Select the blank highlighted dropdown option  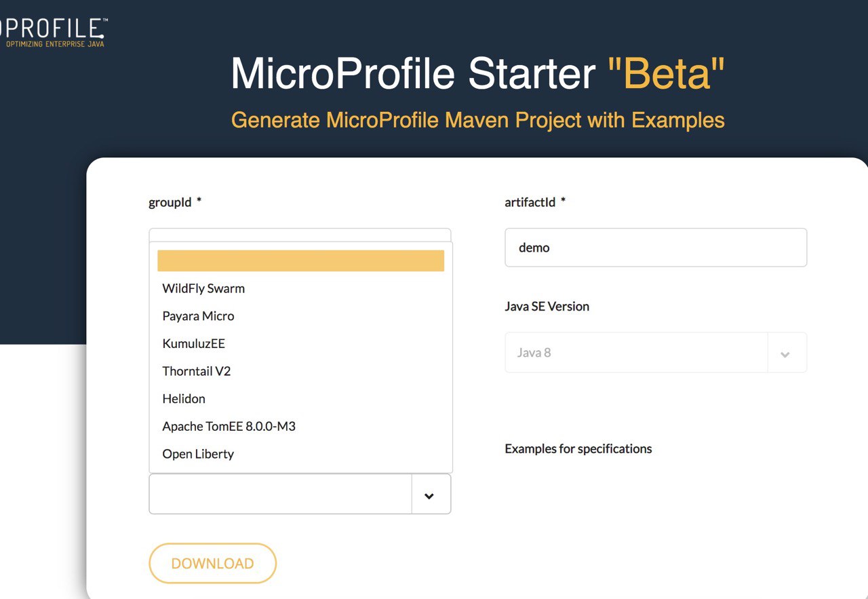tap(300, 260)
